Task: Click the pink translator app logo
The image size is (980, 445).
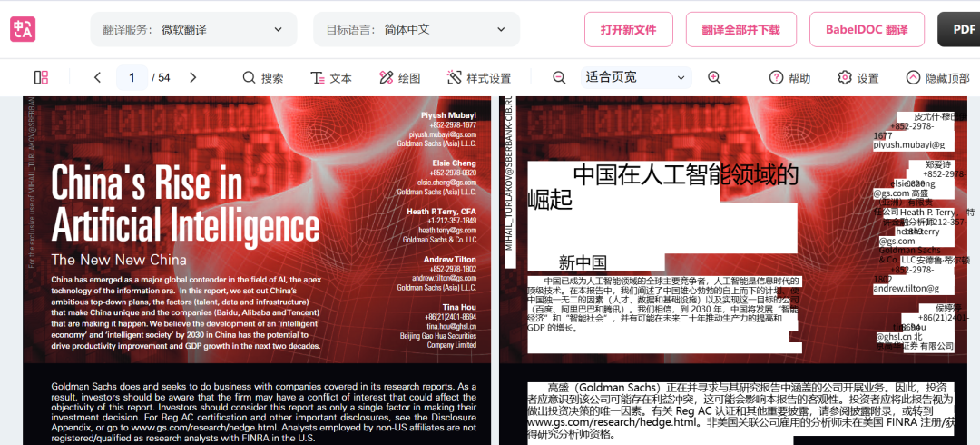Action: pyautogui.click(x=23, y=29)
